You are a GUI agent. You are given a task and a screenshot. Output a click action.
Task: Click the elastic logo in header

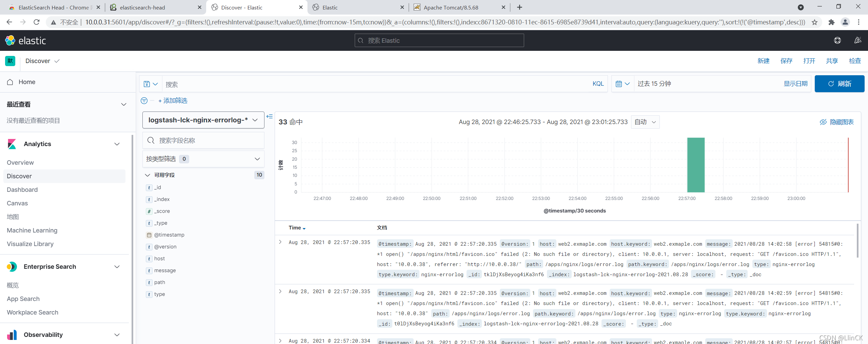[x=25, y=40]
